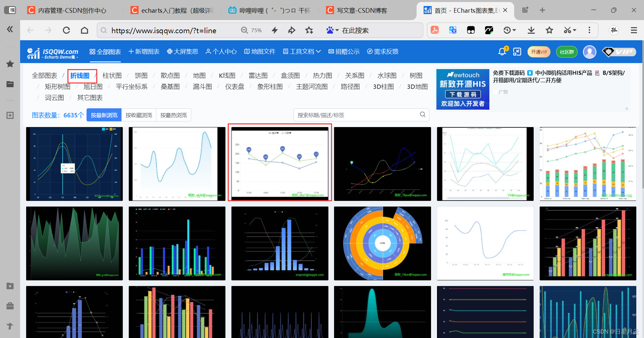
Task: Select 按收藏浏览 sort option
Action: tap(139, 115)
